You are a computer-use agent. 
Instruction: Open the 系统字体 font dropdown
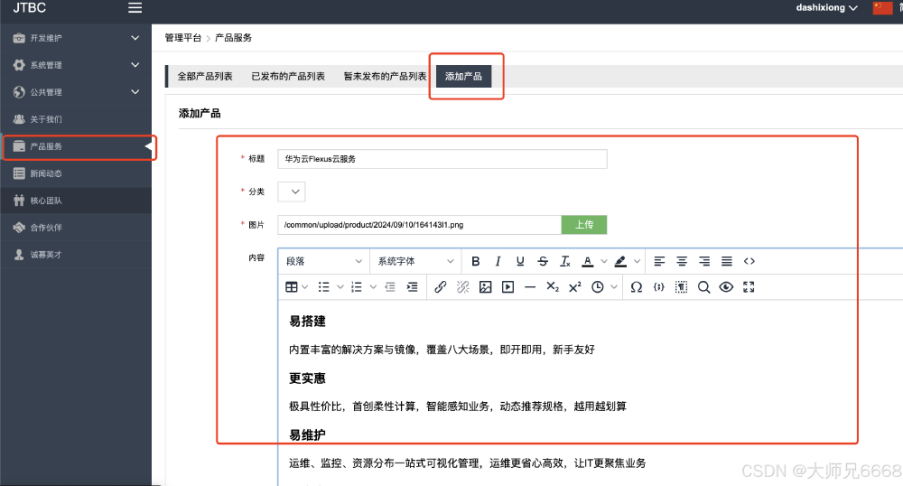416,261
